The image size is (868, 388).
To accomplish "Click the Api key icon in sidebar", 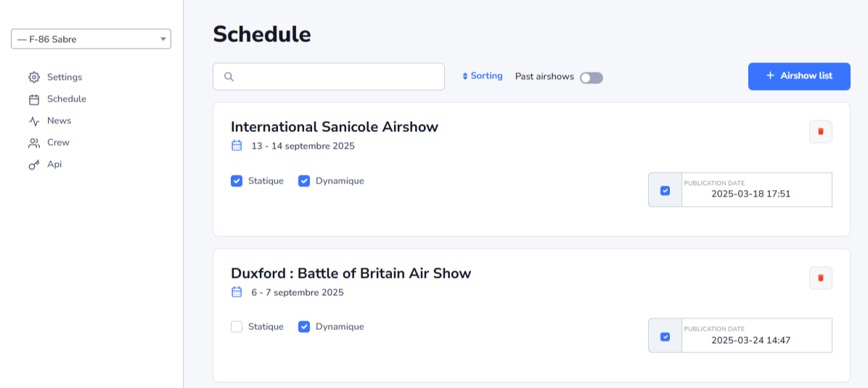I will click(x=34, y=165).
